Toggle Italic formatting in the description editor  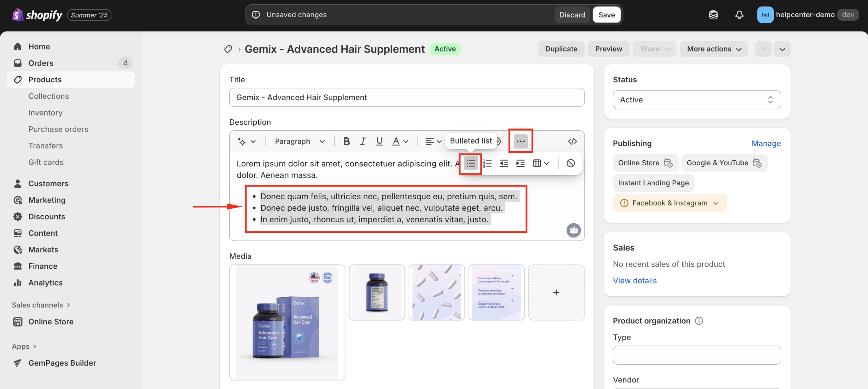click(363, 141)
